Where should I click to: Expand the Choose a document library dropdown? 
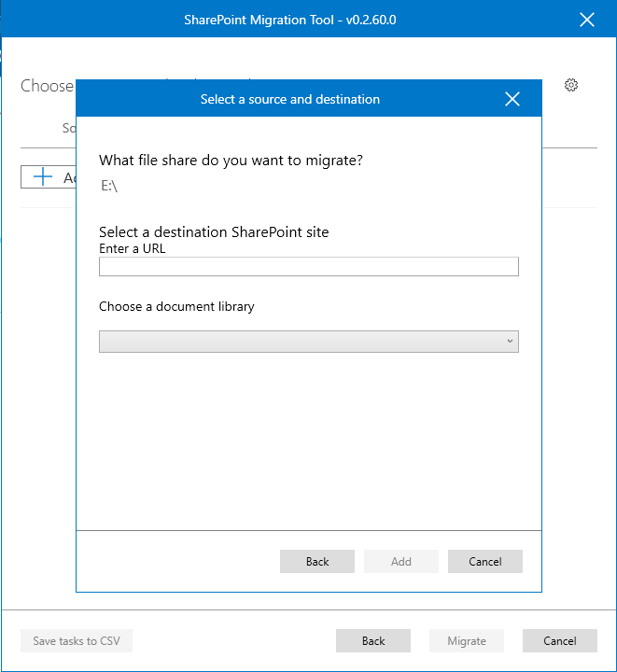click(x=308, y=342)
